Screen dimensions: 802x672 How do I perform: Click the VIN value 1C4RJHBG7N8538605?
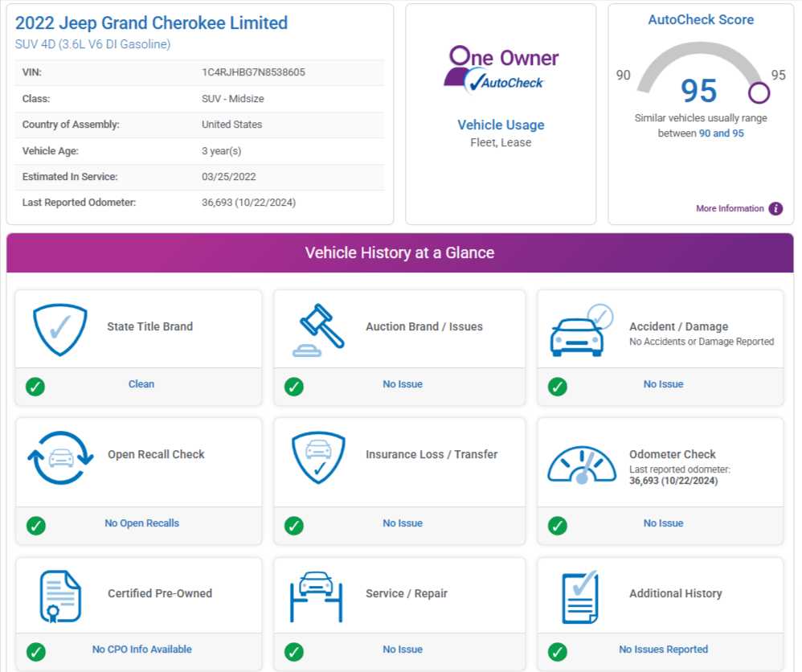[253, 72]
